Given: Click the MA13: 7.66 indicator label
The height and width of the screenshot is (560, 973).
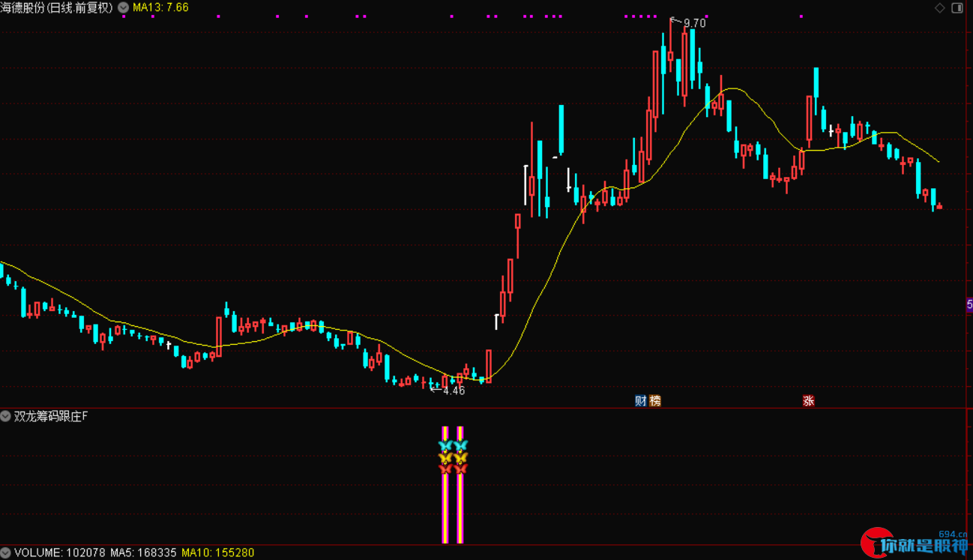Looking at the screenshot, I should click(160, 7).
